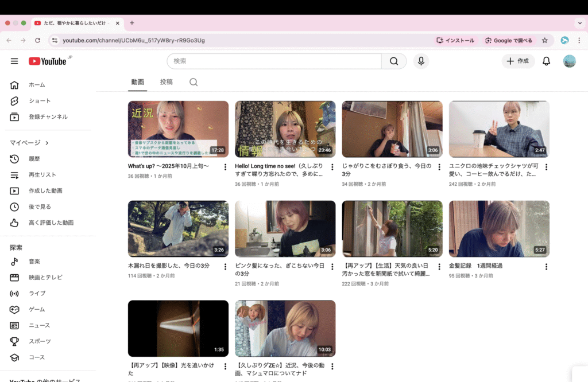Click the channel search magnifier icon
The height and width of the screenshot is (382, 588).
tap(194, 82)
